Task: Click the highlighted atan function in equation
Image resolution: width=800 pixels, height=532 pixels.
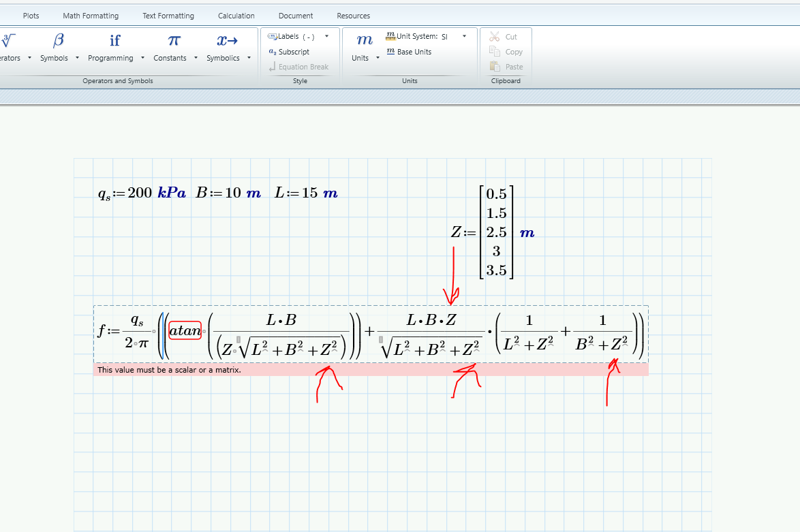Action: [x=185, y=331]
